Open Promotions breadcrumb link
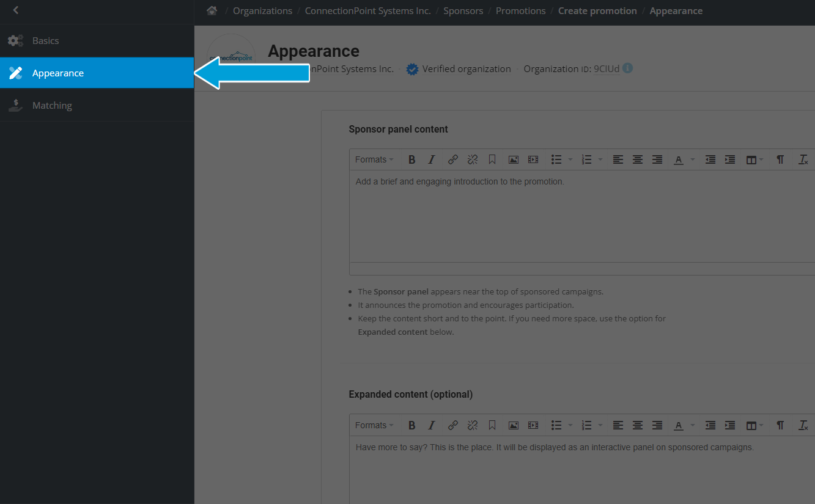The image size is (815, 504). 521,11
